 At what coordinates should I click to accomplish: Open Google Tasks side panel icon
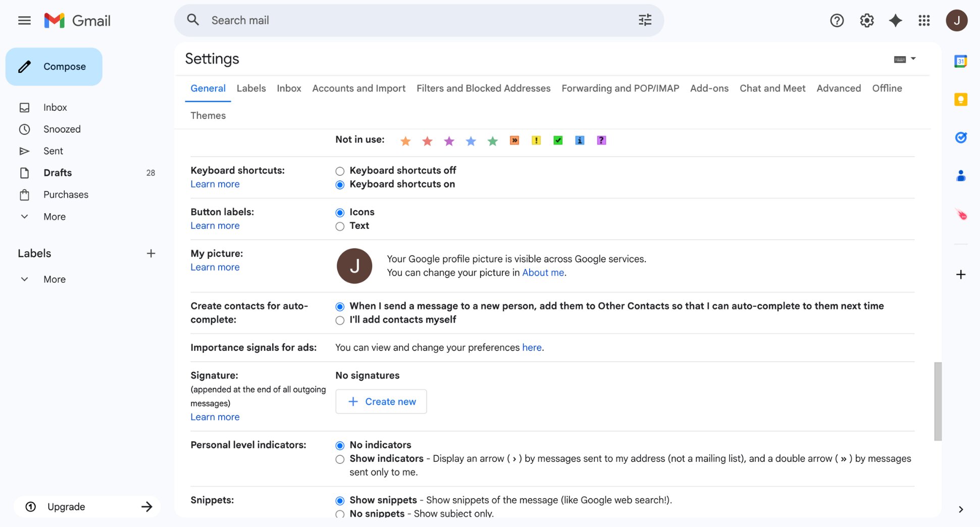tap(960, 137)
